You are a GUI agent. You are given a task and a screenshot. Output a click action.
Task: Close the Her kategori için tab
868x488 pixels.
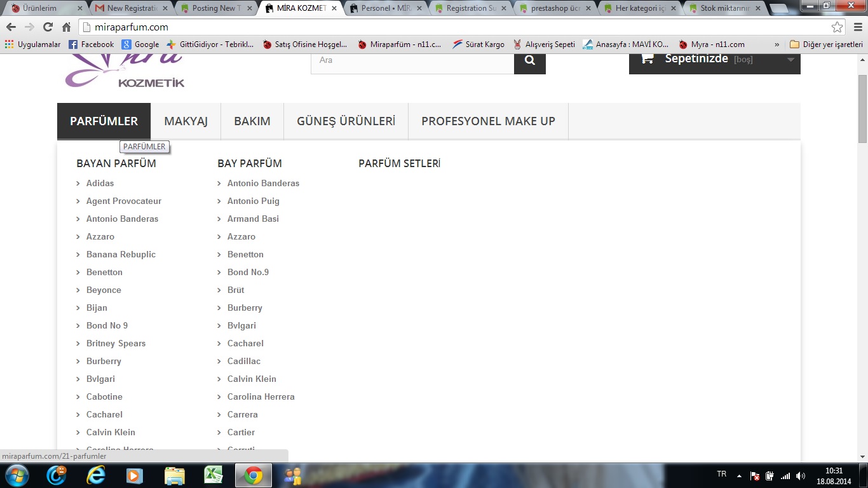coord(673,8)
